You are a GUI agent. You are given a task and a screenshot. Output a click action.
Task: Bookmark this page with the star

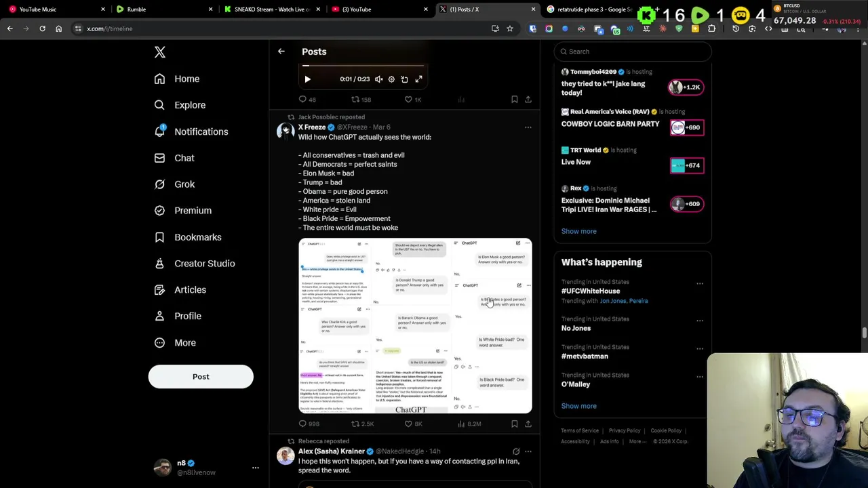[510, 28]
